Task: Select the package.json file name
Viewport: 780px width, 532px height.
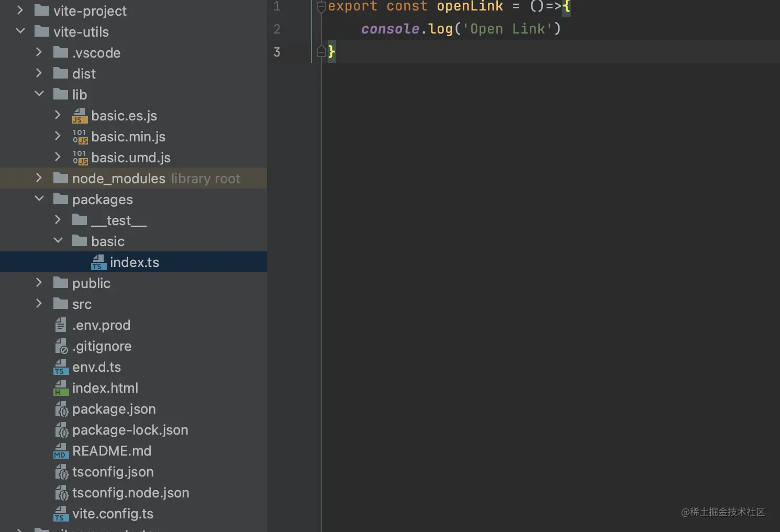Action: pyautogui.click(x=114, y=409)
